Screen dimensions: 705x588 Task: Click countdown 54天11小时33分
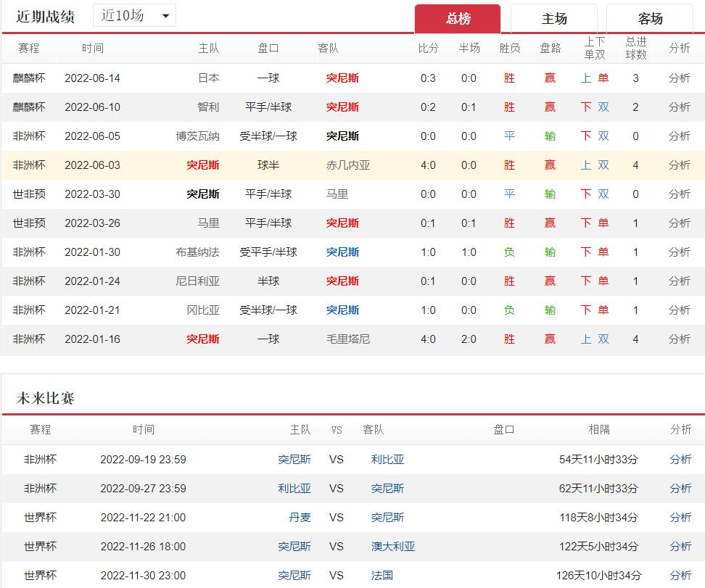pyautogui.click(x=598, y=460)
